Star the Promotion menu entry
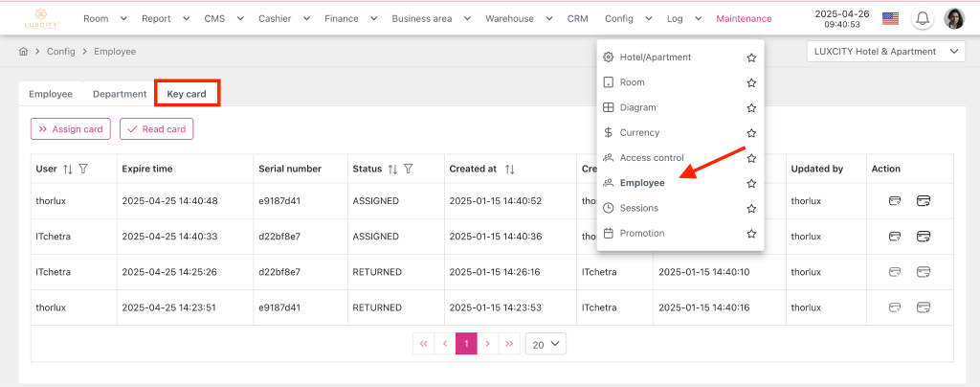Viewport: 980px width, 387px height. coord(751,233)
